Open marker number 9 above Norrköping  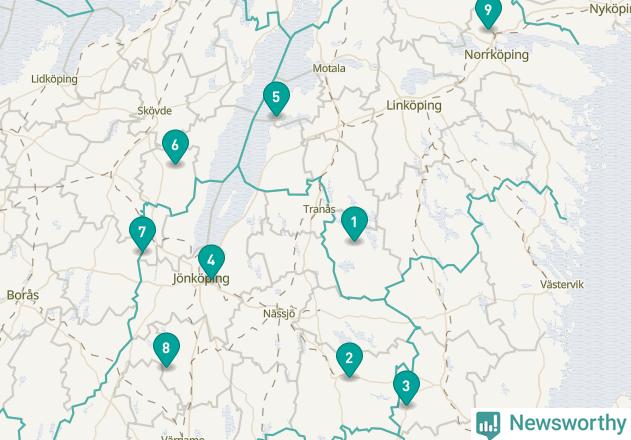point(488,12)
